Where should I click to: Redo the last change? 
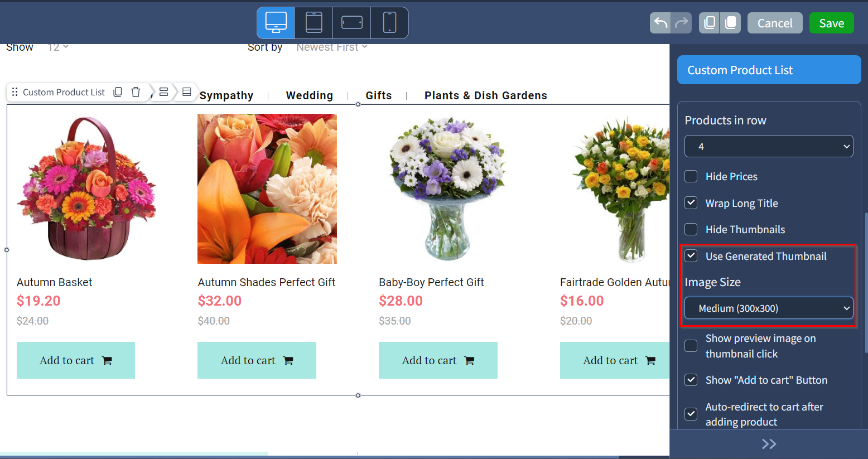681,23
